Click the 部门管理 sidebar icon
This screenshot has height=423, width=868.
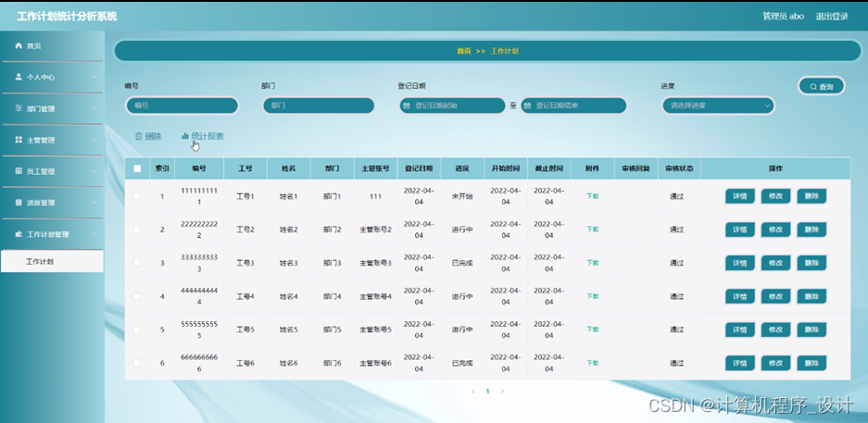19,108
